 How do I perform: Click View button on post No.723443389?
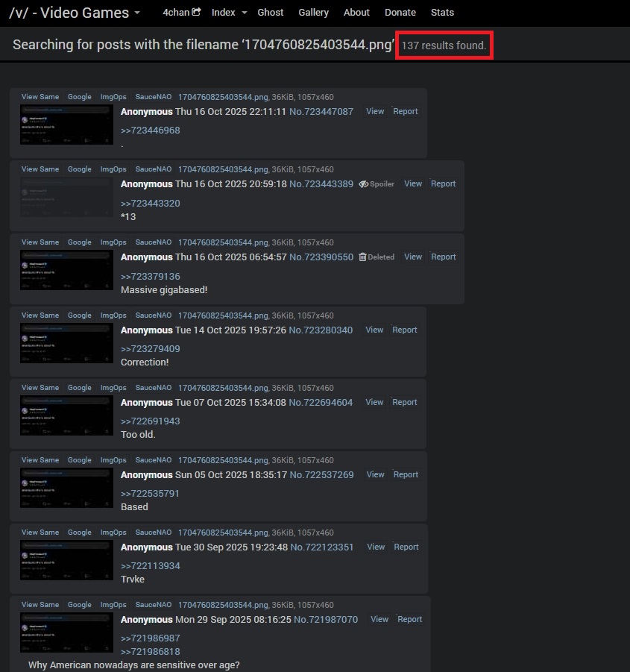[413, 184]
